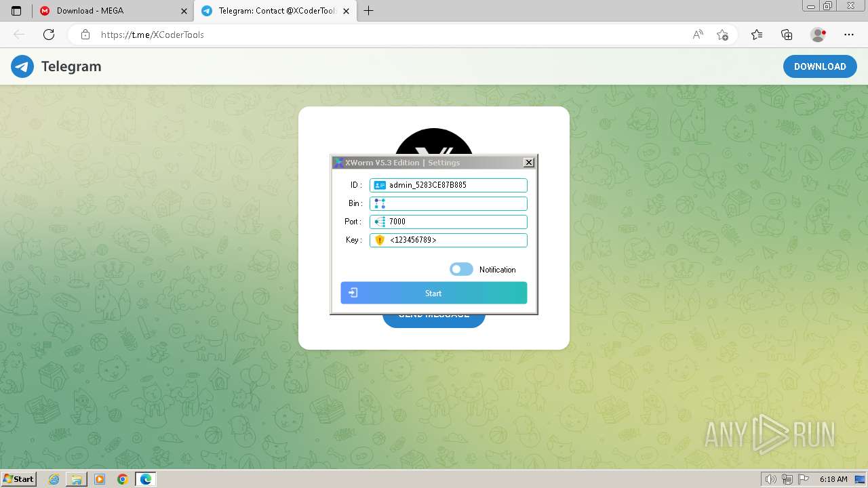Open the browser profile menu
868x488 pixels.
point(818,35)
